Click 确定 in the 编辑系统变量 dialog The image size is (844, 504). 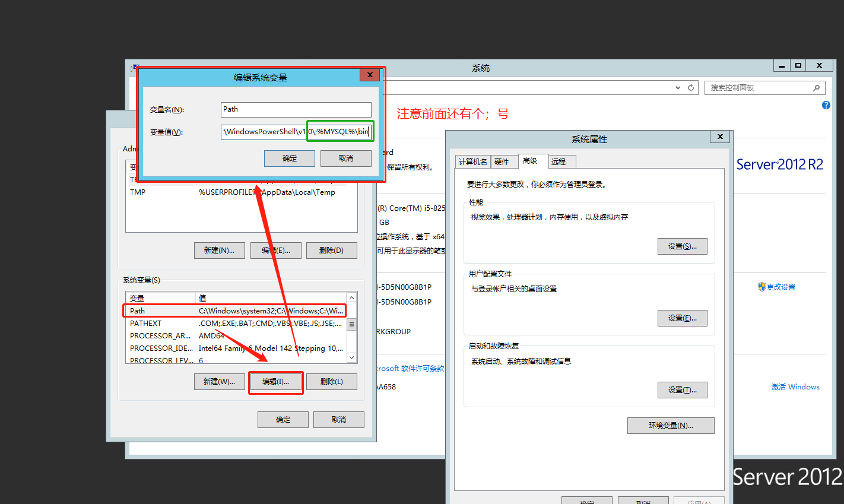[x=289, y=158]
